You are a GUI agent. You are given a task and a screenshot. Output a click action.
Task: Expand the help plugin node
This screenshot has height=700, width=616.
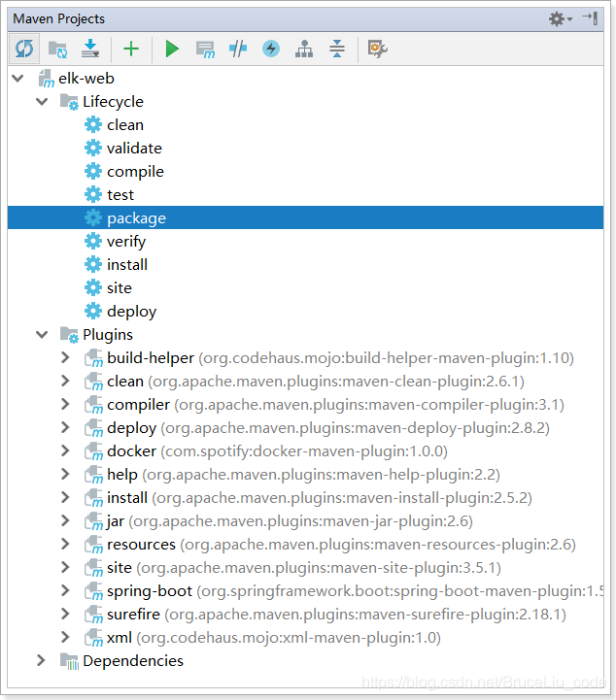coord(65,474)
